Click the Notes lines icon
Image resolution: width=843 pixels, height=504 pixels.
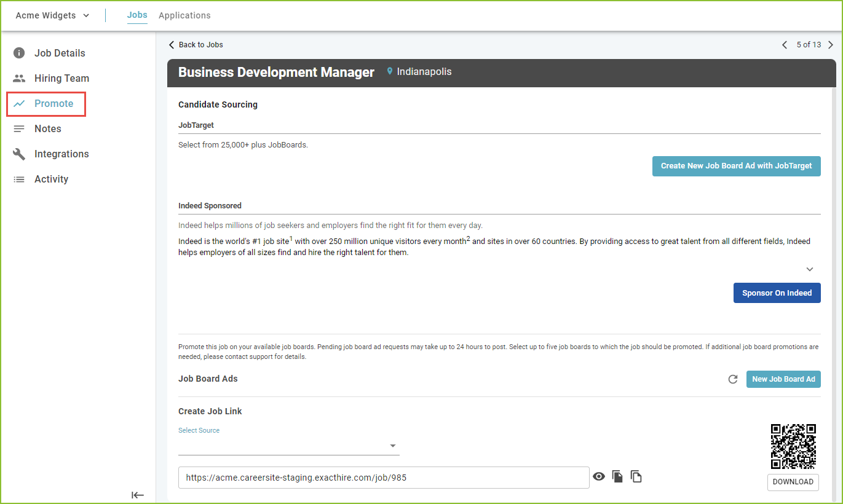(19, 128)
